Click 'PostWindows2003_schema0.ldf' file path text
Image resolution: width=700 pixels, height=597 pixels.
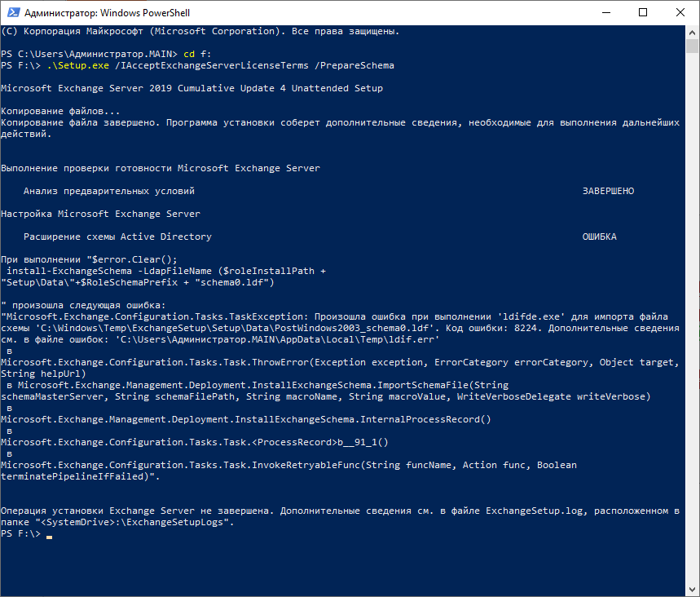point(351,329)
